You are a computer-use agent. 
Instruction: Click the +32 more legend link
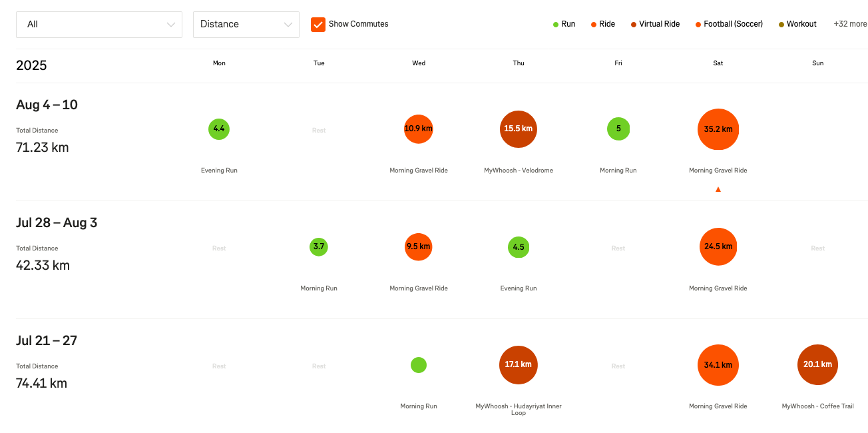[x=850, y=24]
